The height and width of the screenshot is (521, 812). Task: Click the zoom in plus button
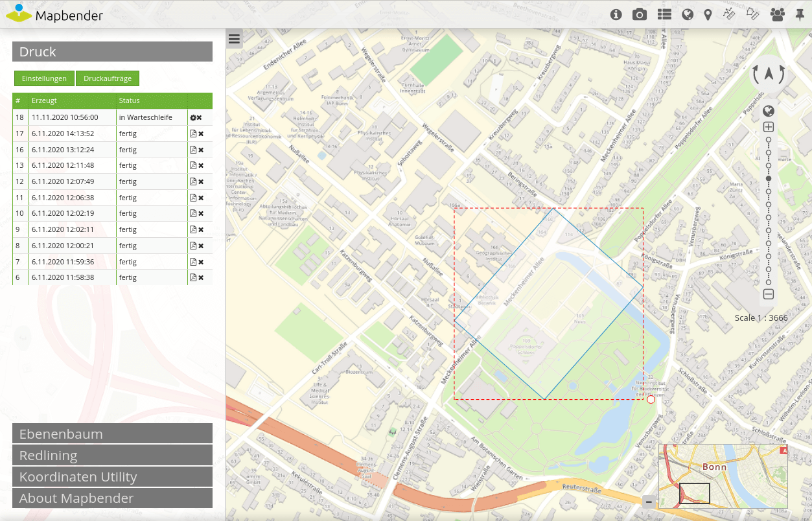click(769, 128)
